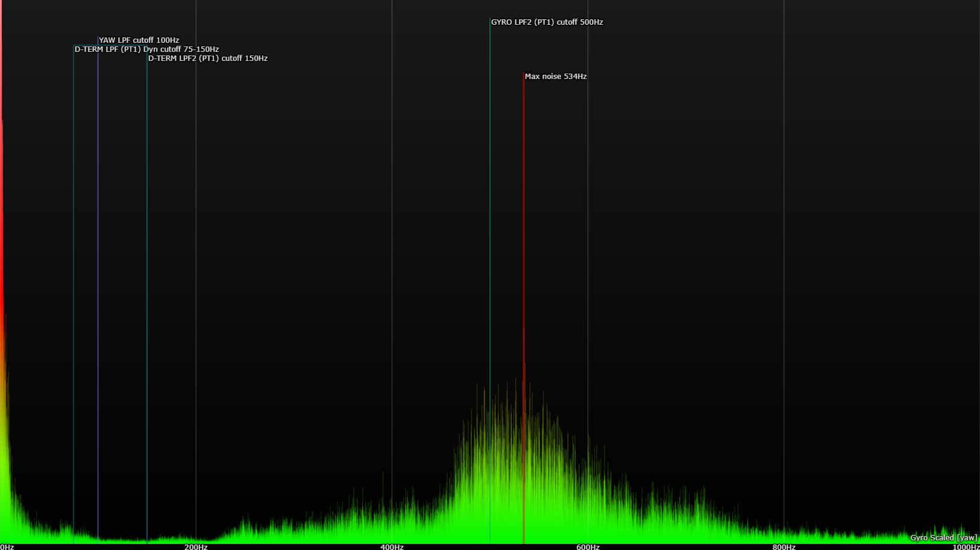Click the Gyro Scaled [yaw] legend text

(x=943, y=537)
